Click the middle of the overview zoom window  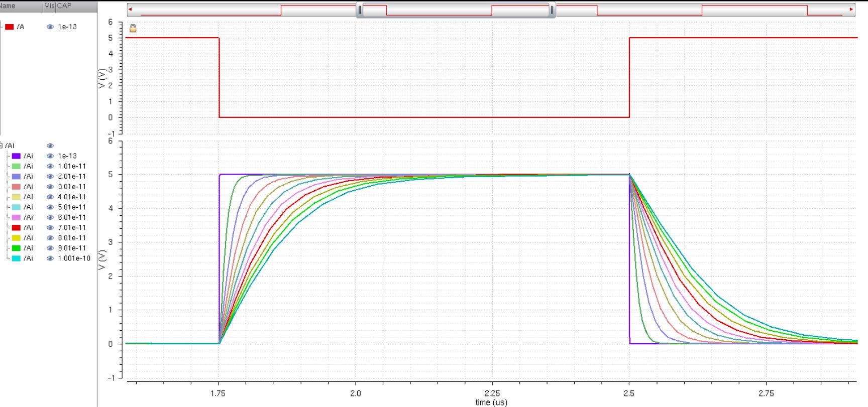(x=456, y=10)
